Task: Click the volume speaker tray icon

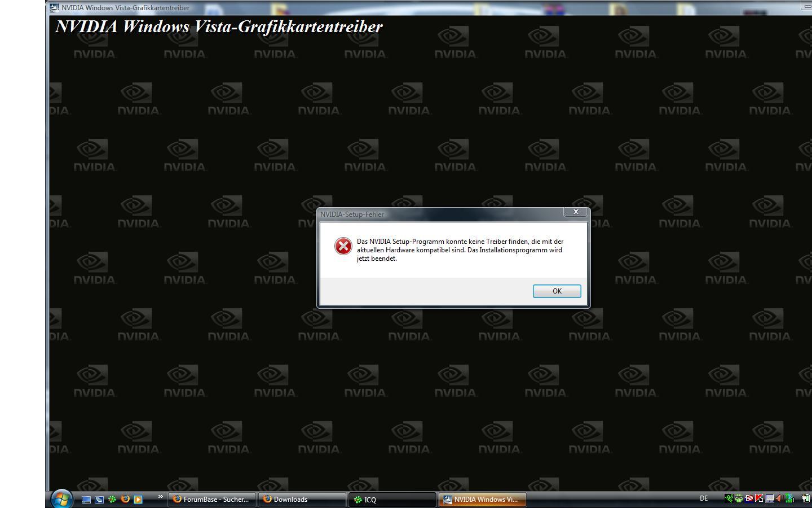Action: (x=779, y=498)
